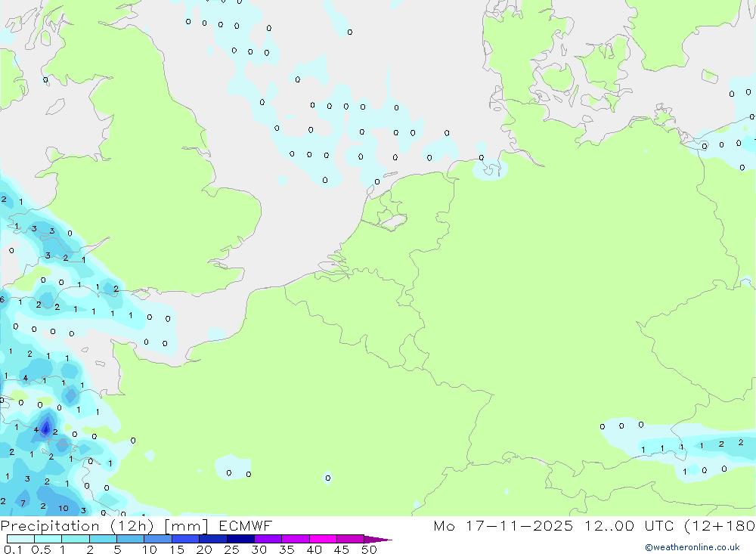This screenshot has height=554, width=756.
Task: Click the legend scale label "0.1"
Action: (13, 549)
